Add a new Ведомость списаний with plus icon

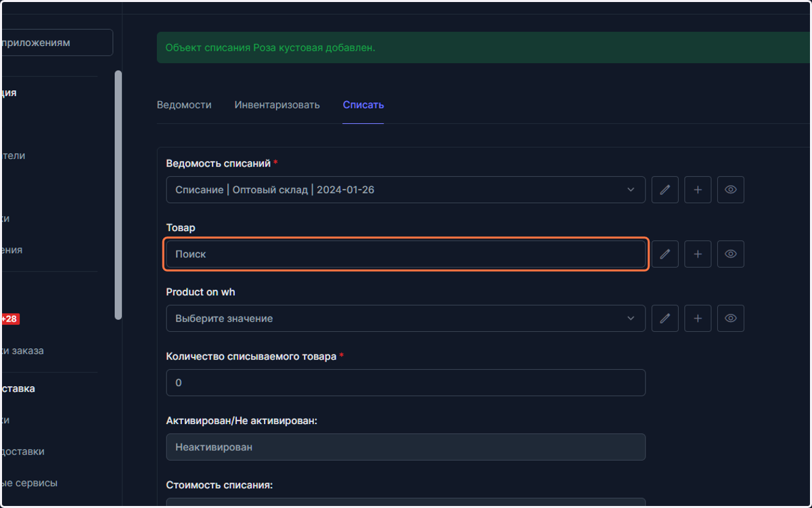[x=698, y=190]
